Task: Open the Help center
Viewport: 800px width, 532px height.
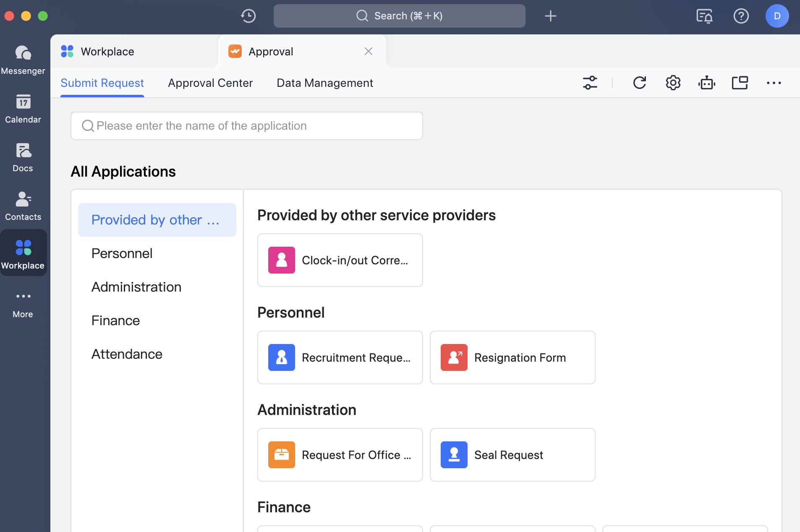Action: click(741, 16)
